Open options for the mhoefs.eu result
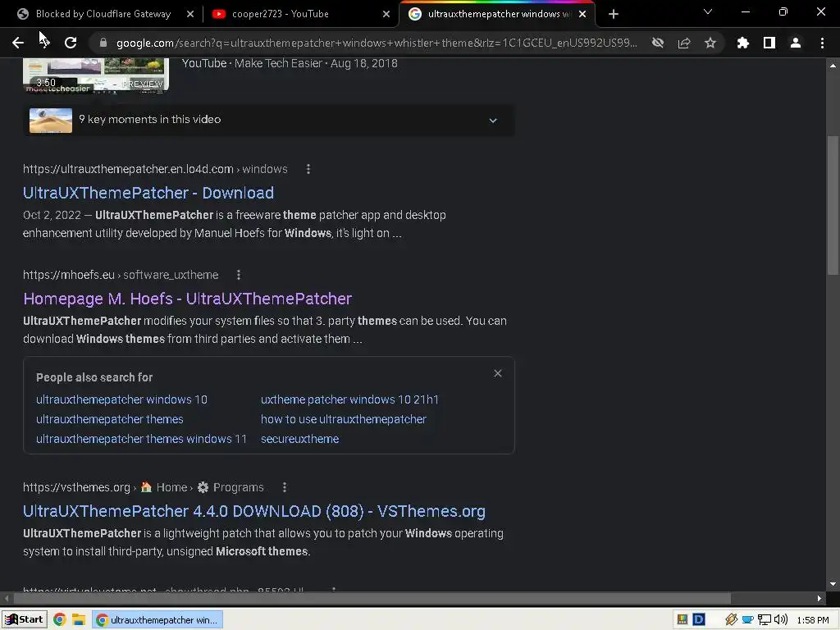Screen dimensions: 840x630 [x=239, y=275]
